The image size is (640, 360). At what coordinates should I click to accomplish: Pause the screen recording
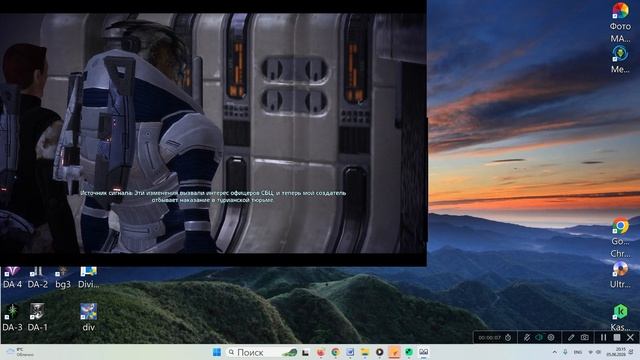[x=603, y=338]
